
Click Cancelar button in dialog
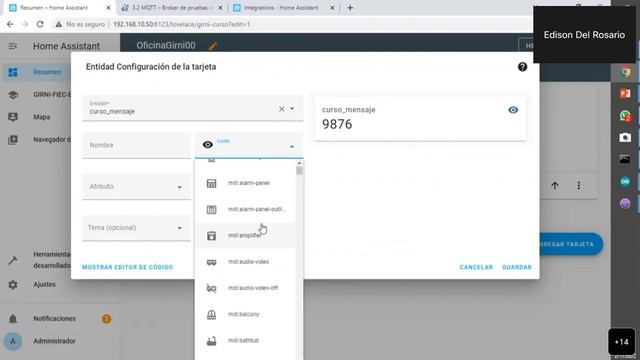click(476, 267)
